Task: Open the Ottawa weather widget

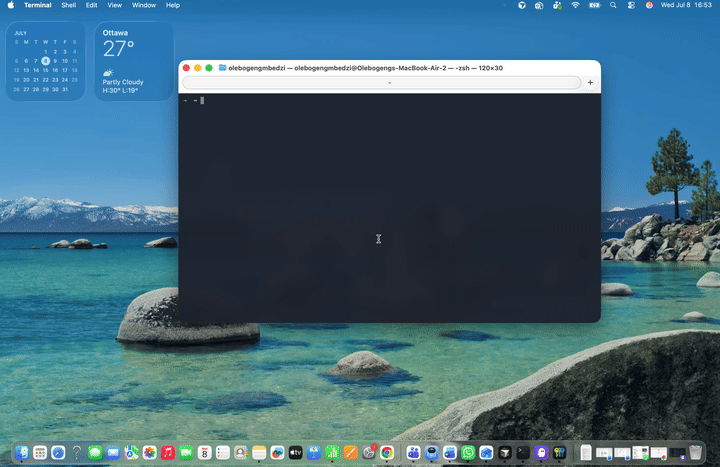Action: pos(134,61)
